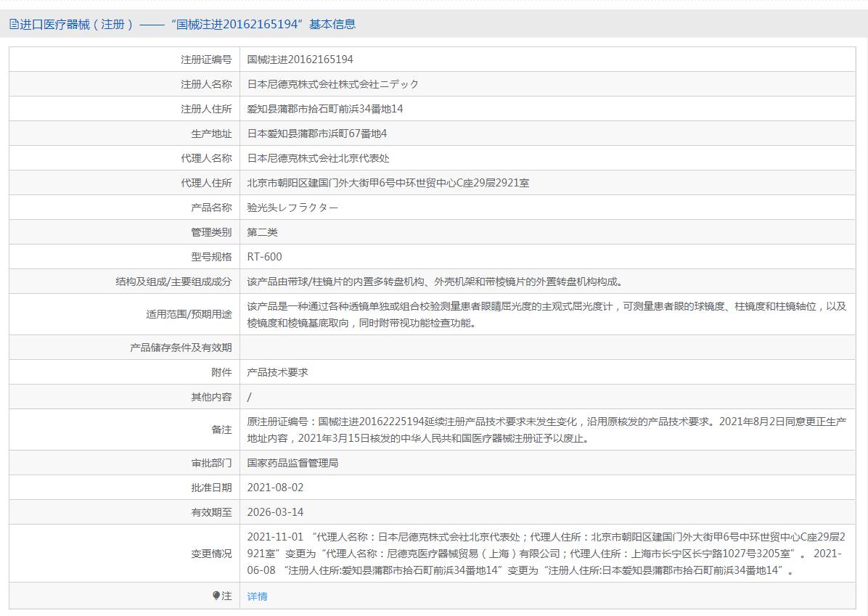868x616 pixels.
Task: Select approval date 2021-08-02
Action: (275, 488)
